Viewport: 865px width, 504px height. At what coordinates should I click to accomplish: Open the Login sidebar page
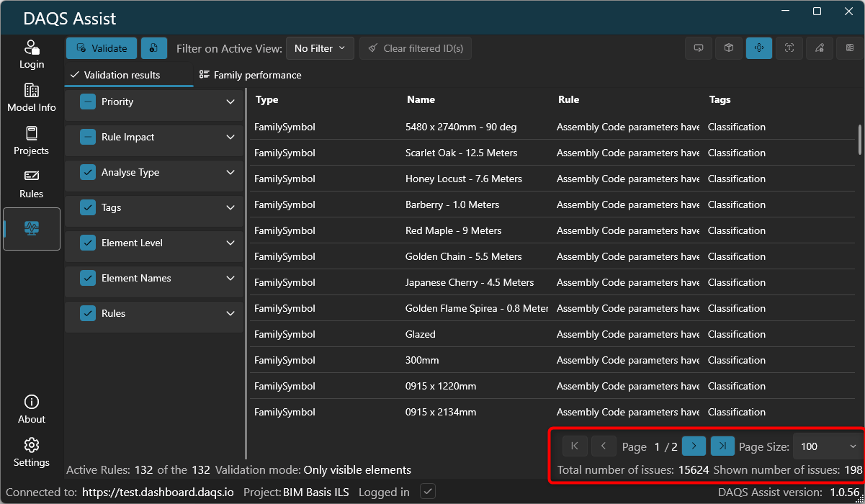coord(32,55)
